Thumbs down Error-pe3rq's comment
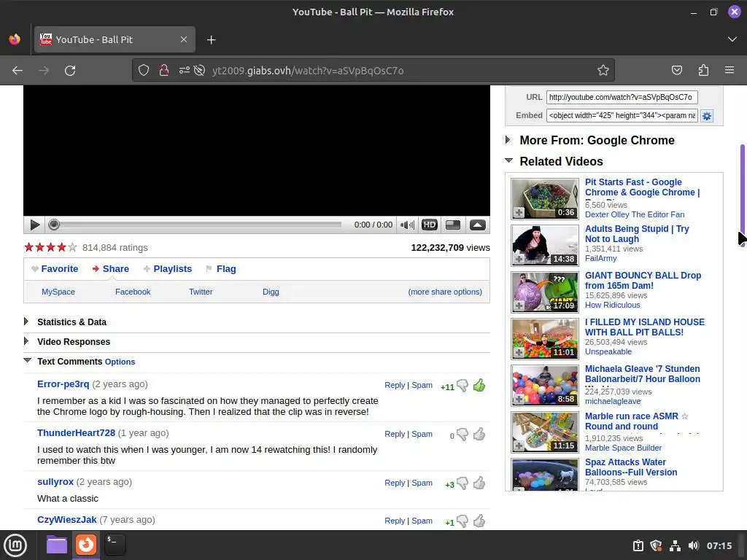 click(x=462, y=386)
